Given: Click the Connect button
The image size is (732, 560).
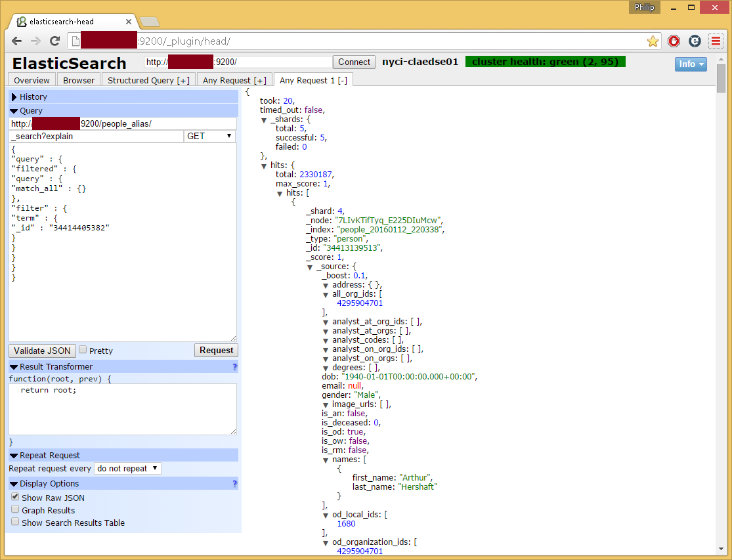Looking at the screenshot, I should click(x=354, y=62).
